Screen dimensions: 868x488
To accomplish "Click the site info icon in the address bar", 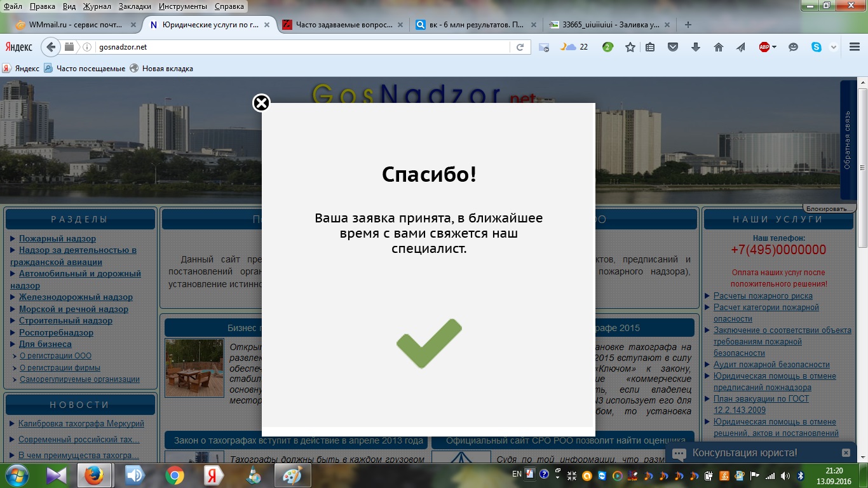I will pyautogui.click(x=87, y=47).
